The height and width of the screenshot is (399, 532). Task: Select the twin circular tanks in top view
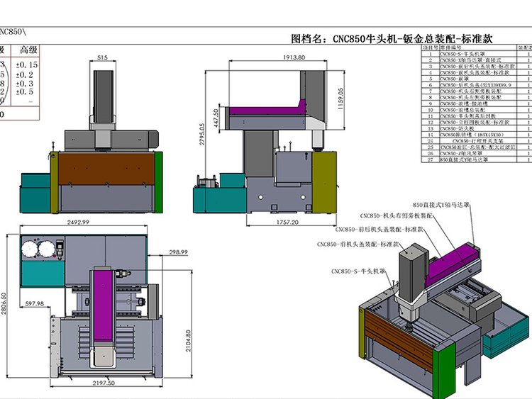click(x=38, y=248)
